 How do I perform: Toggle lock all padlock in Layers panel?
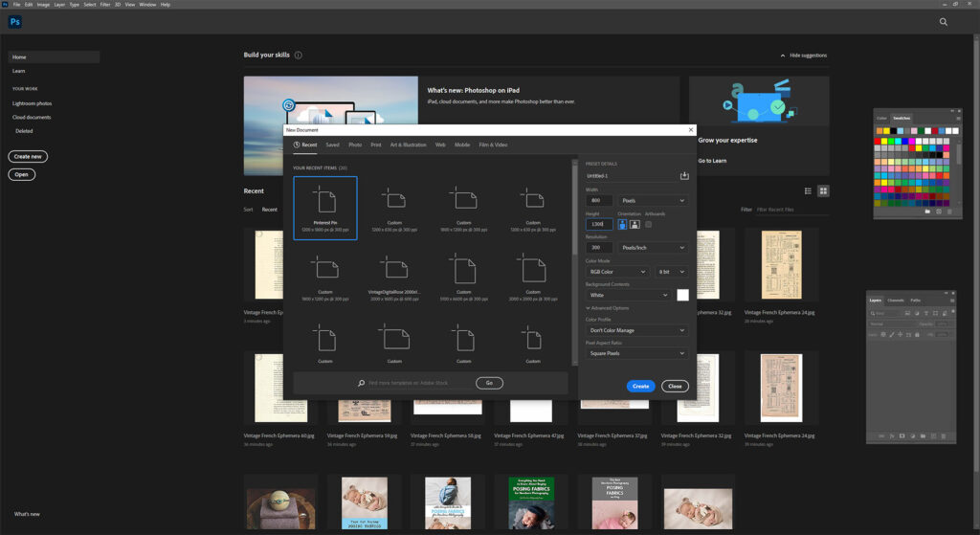[917, 334]
